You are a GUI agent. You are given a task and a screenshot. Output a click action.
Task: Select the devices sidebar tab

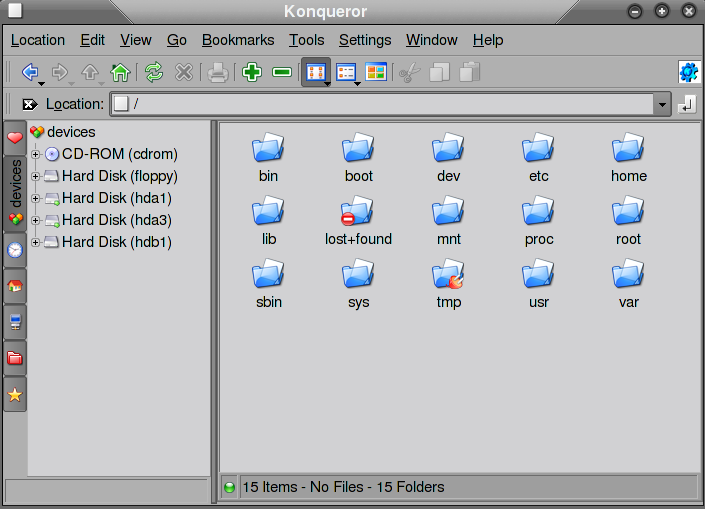15,194
